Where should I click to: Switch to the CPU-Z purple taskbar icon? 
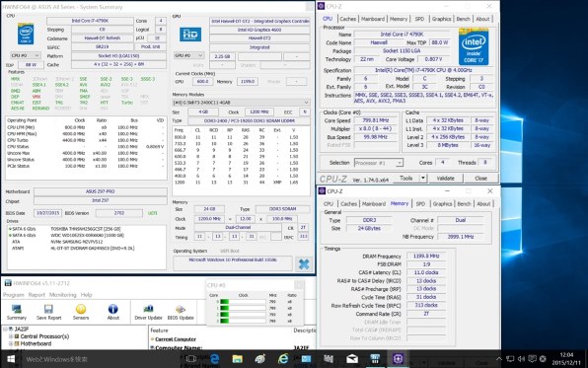tap(398, 359)
